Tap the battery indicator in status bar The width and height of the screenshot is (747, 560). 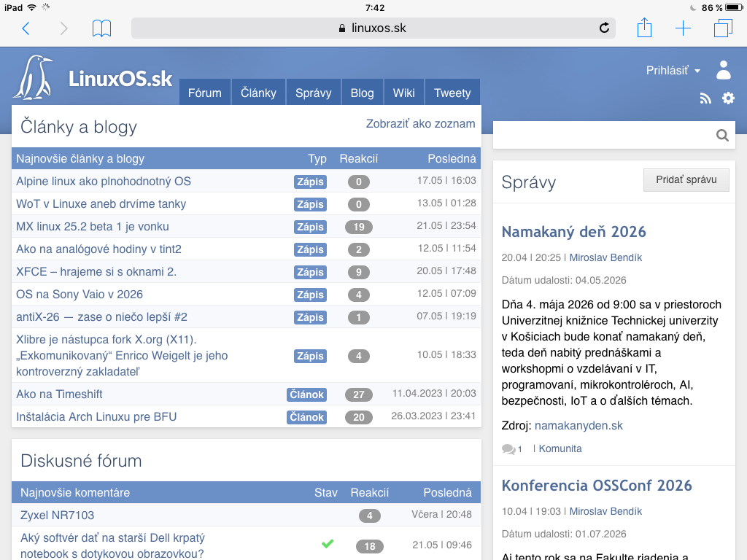[x=734, y=7]
